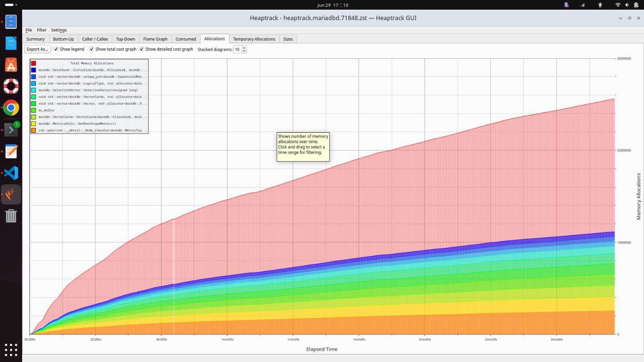Image resolution: width=644 pixels, height=362 pixels.
Task: Toggle Show detailed cost graph checkbox
Action: (x=141, y=49)
